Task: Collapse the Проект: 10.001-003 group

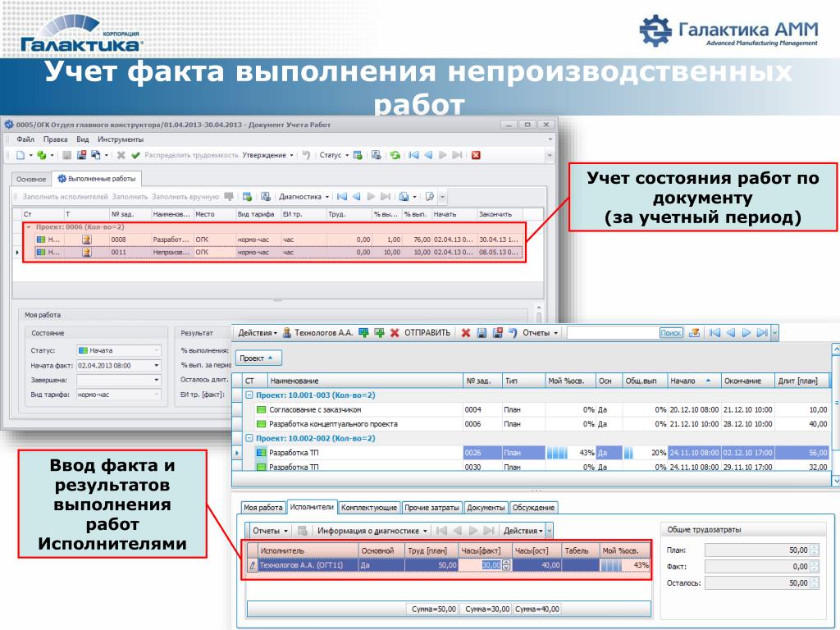Action: pyautogui.click(x=249, y=395)
